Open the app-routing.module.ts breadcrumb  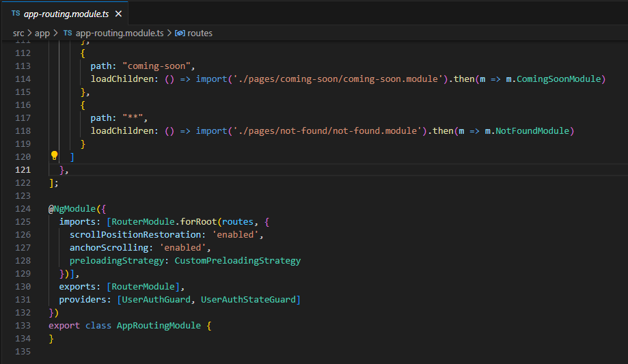coord(120,33)
